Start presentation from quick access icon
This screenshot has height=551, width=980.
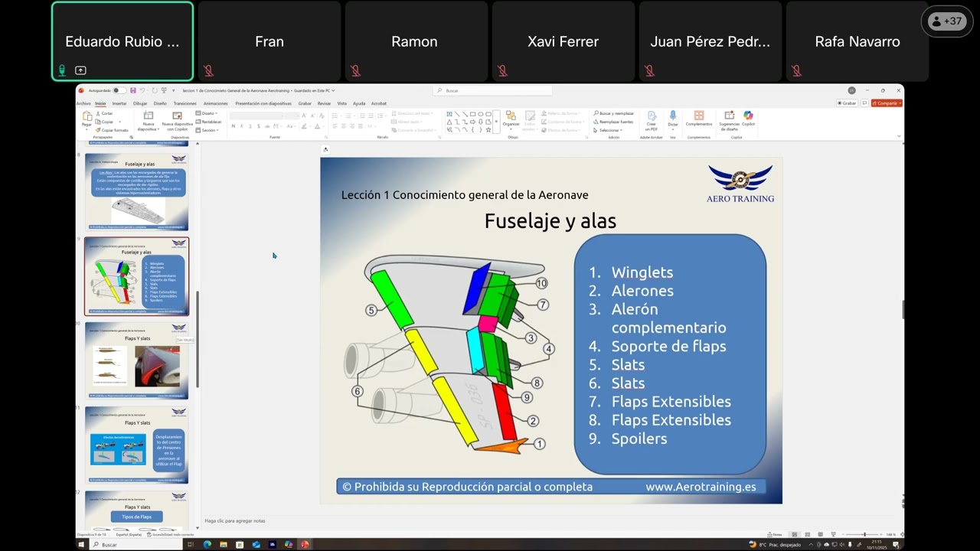pos(164,90)
